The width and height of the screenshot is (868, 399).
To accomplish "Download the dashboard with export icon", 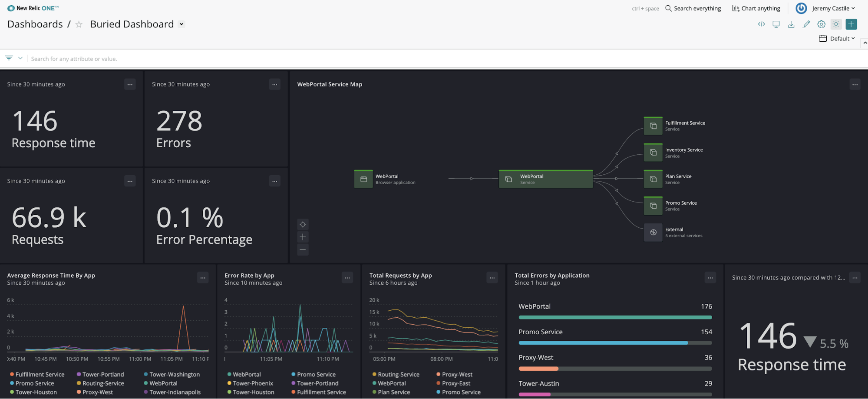I will [x=791, y=24].
